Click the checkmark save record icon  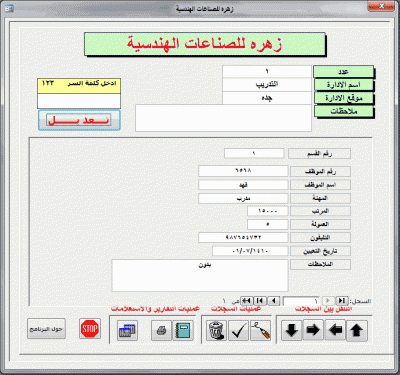[238, 330]
